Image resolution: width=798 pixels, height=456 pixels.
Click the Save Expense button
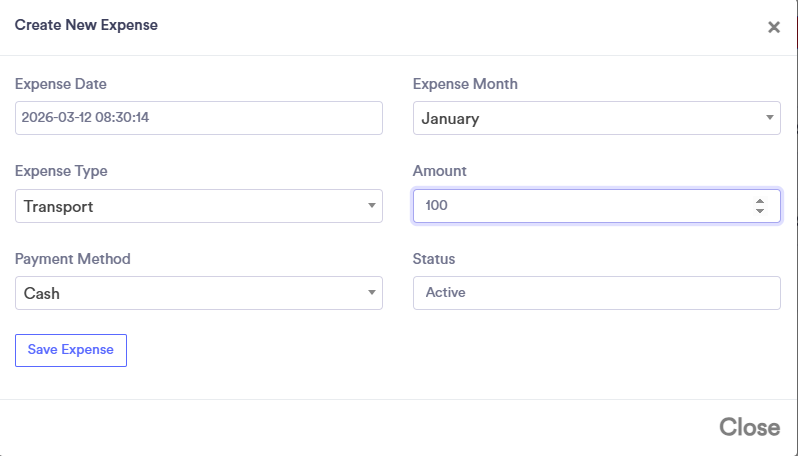(x=71, y=350)
